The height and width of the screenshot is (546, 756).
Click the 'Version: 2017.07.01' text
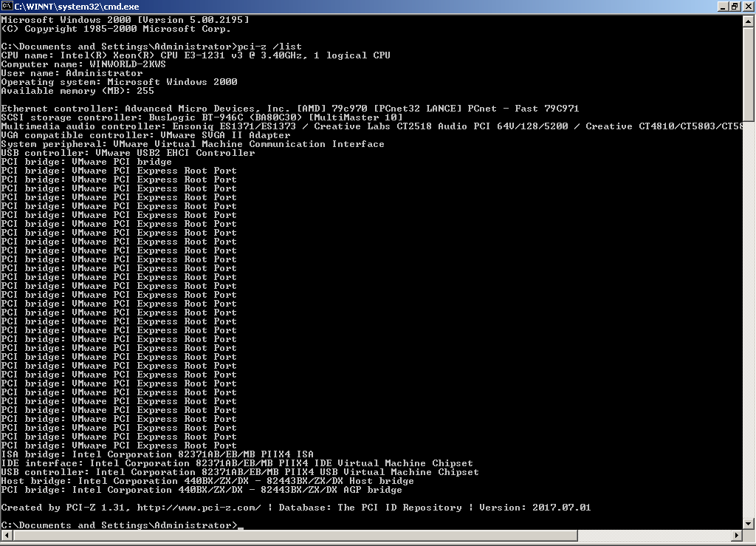(535, 508)
